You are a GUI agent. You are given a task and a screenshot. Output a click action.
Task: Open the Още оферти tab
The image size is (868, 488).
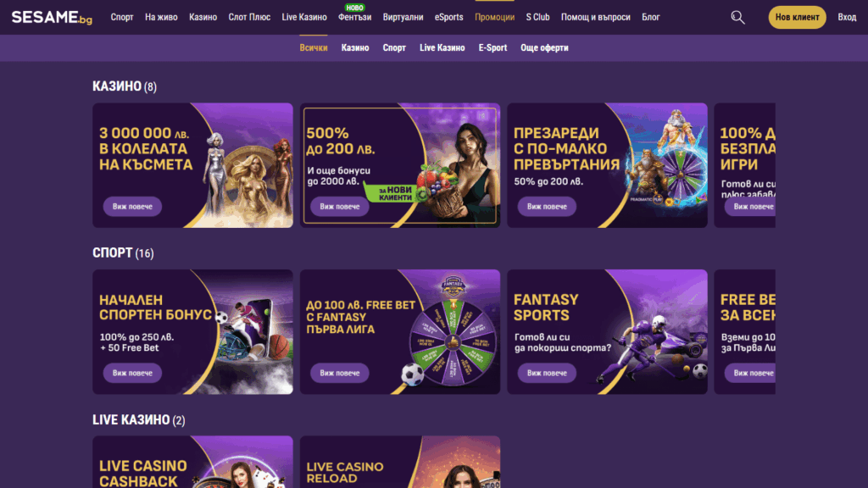click(544, 47)
